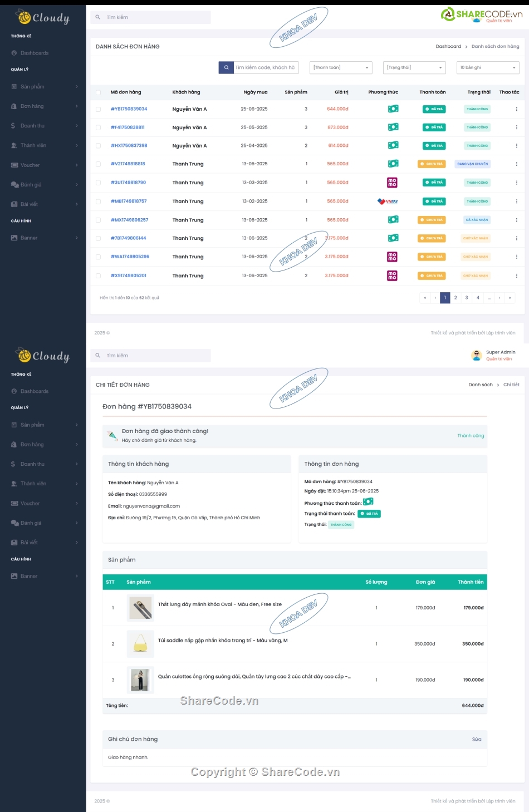529x812 pixels.
Task: Check the box for order #HX1750837398
Action: [99, 146]
